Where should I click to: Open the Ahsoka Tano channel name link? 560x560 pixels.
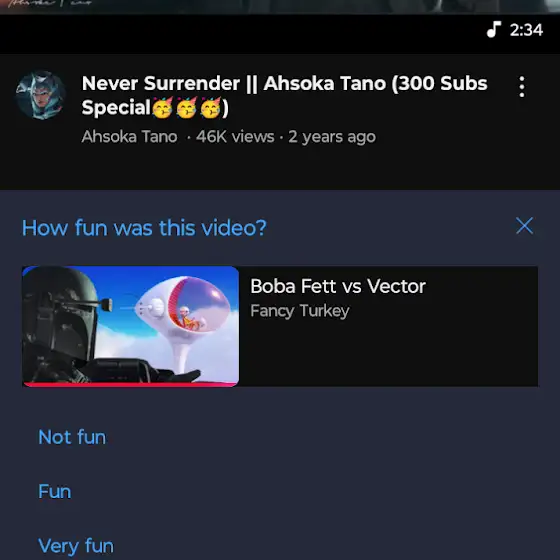tap(129, 136)
